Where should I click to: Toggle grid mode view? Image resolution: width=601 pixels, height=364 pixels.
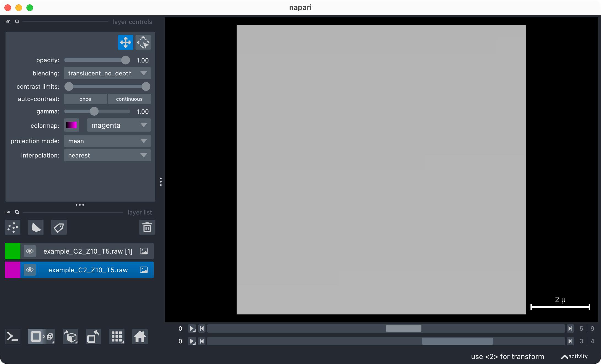point(117,336)
